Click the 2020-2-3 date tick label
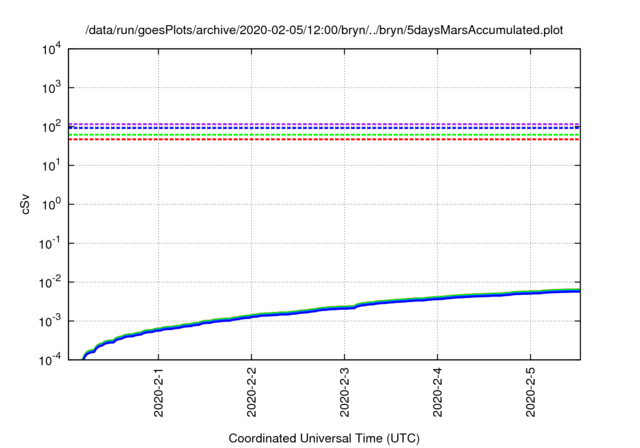Viewport: 640px width, 448px height. pyautogui.click(x=344, y=393)
